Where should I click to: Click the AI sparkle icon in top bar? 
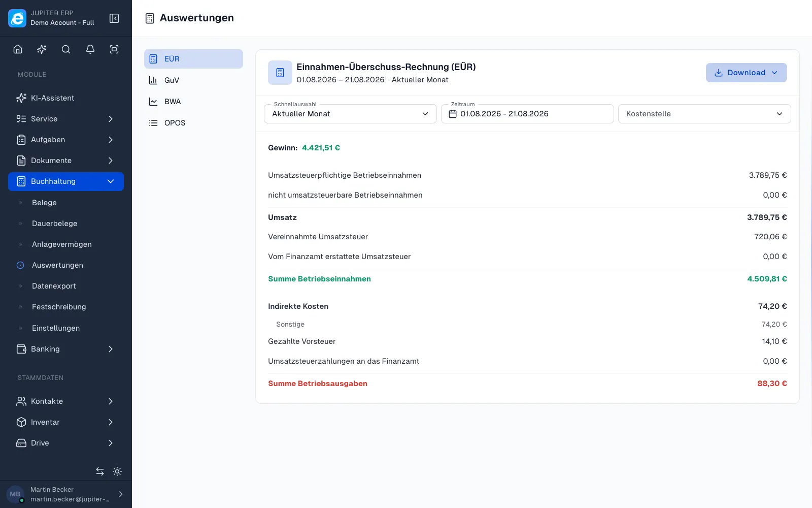(42, 49)
